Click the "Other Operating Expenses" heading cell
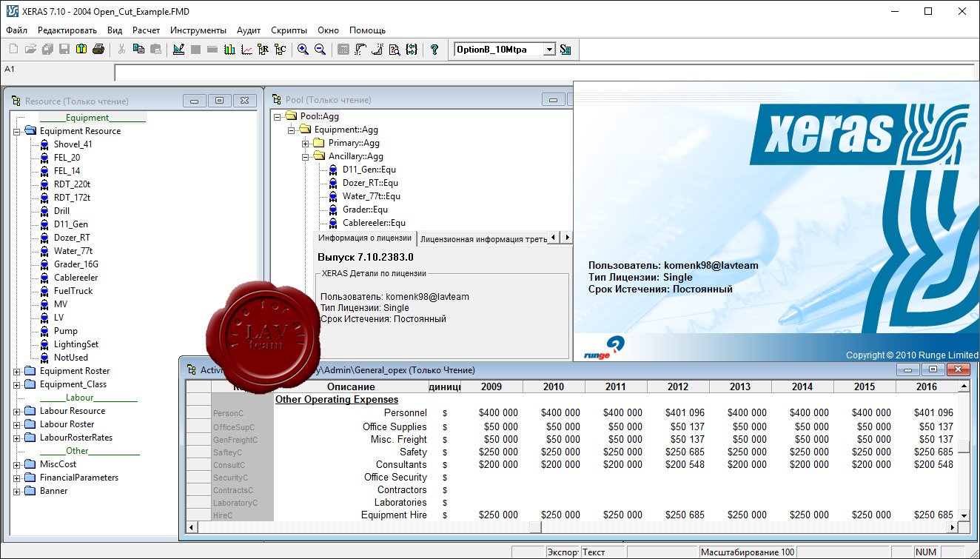This screenshot has width=980, height=559. [337, 400]
